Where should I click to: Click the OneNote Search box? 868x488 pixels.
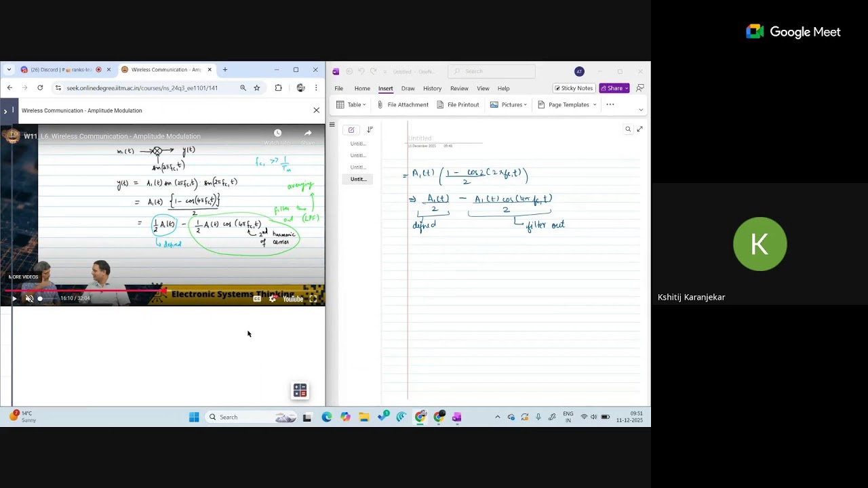pos(492,71)
